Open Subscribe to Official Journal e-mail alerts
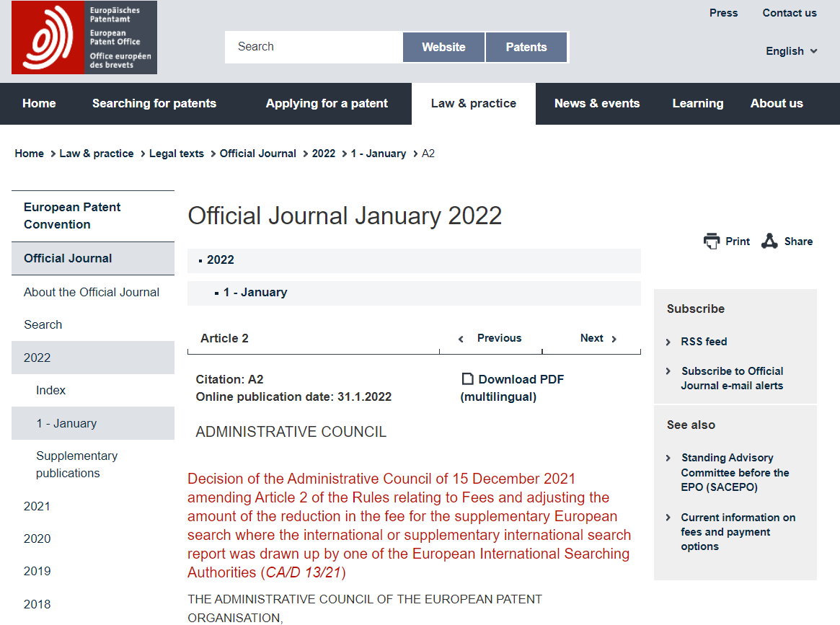The height and width of the screenshot is (625, 840). pyautogui.click(x=732, y=378)
